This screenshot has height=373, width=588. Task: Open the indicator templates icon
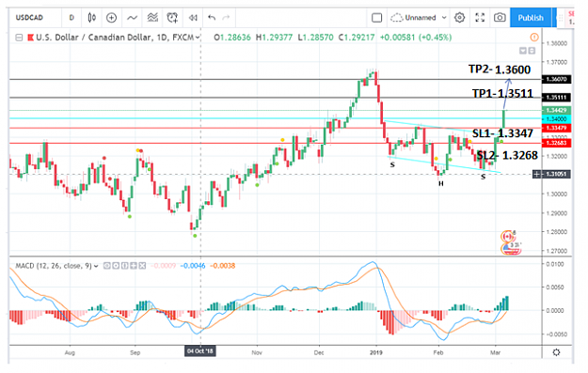[x=152, y=18]
